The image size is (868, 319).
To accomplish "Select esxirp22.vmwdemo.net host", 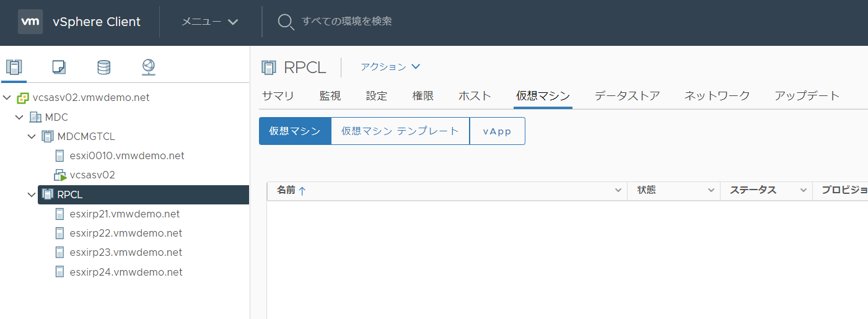I will tap(126, 234).
